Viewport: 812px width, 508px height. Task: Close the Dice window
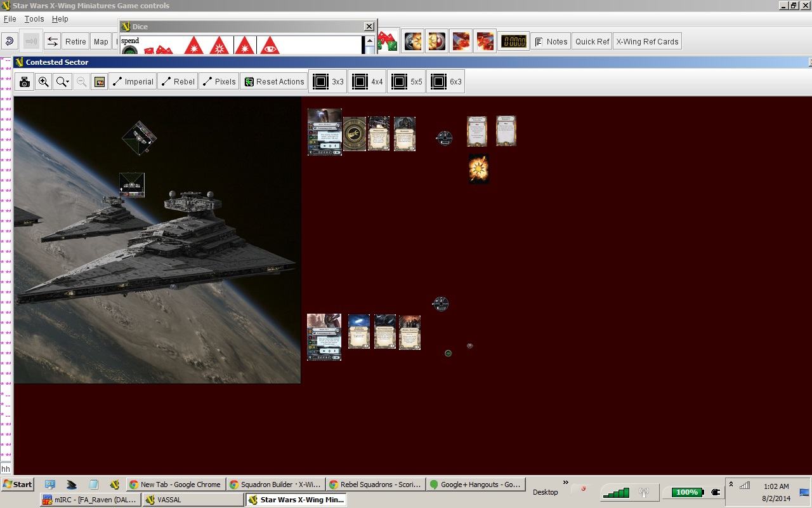(x=369, y=27)
